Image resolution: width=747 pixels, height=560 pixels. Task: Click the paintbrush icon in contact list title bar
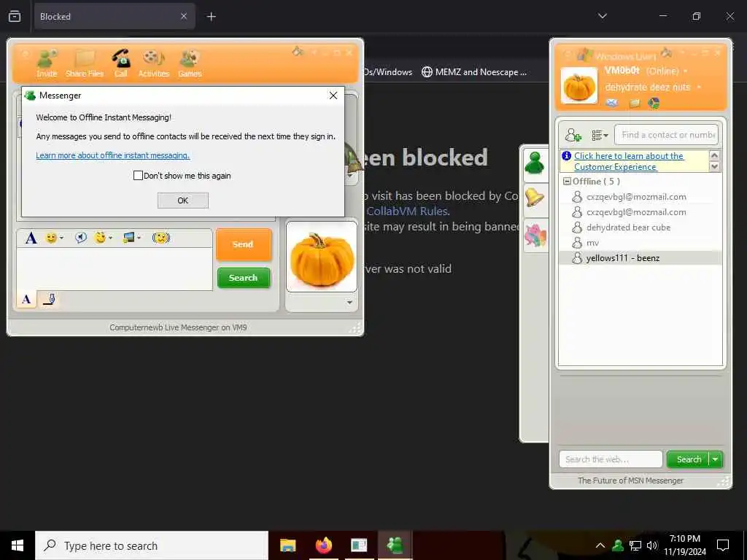(x=667, y=52)
